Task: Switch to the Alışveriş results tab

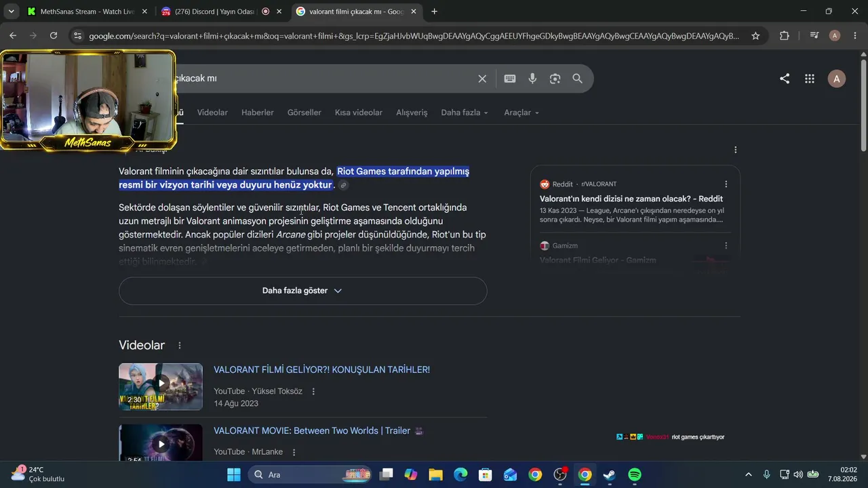Action: pyautogui.click(x=412, y=113)
